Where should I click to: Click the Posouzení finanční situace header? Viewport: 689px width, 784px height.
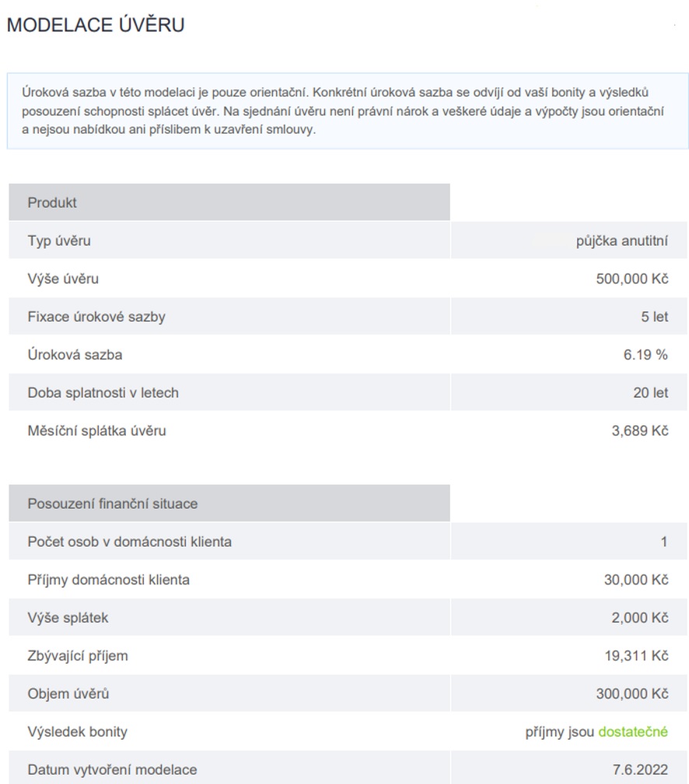[229, 503]
